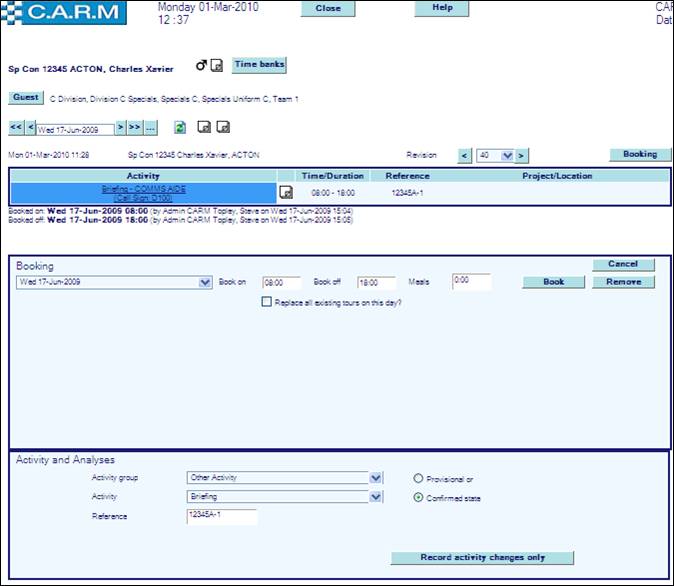Click the C.A.R.M logo
The image size is (674, 586).
(x=64, y=13)
